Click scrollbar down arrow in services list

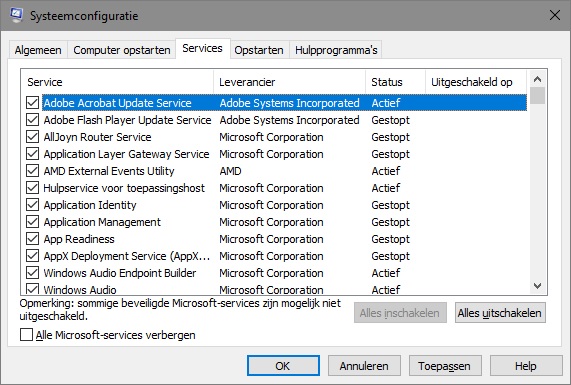coord(537,286)
